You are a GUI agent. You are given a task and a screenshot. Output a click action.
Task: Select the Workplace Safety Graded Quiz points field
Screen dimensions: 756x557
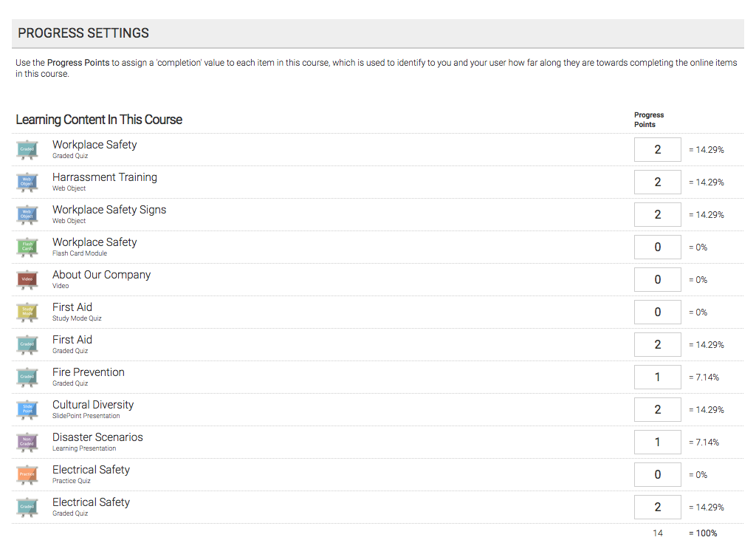pos(658,149)
